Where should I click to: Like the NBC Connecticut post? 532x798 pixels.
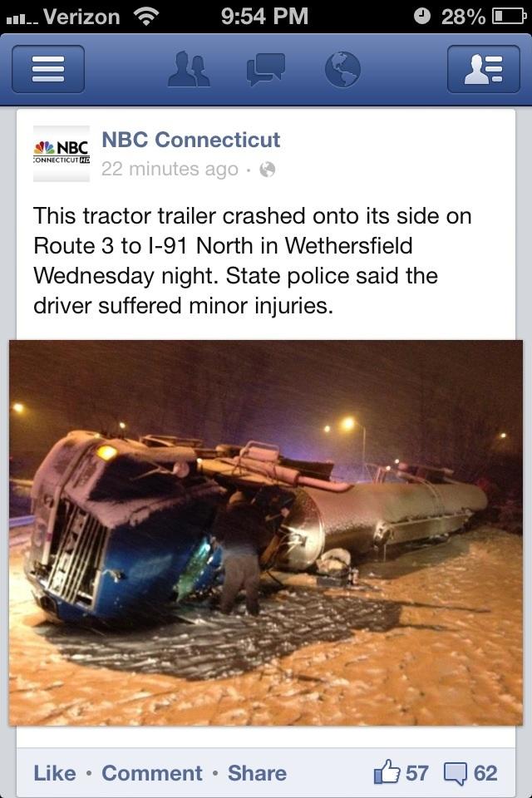[x=55, y=773]
